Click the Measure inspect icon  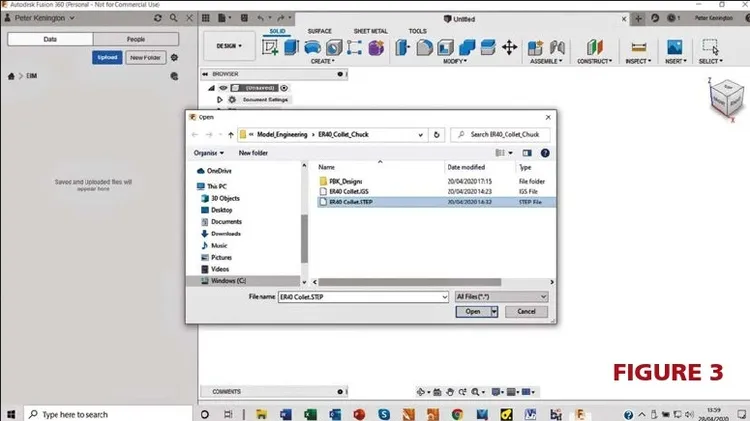(639, 47)
